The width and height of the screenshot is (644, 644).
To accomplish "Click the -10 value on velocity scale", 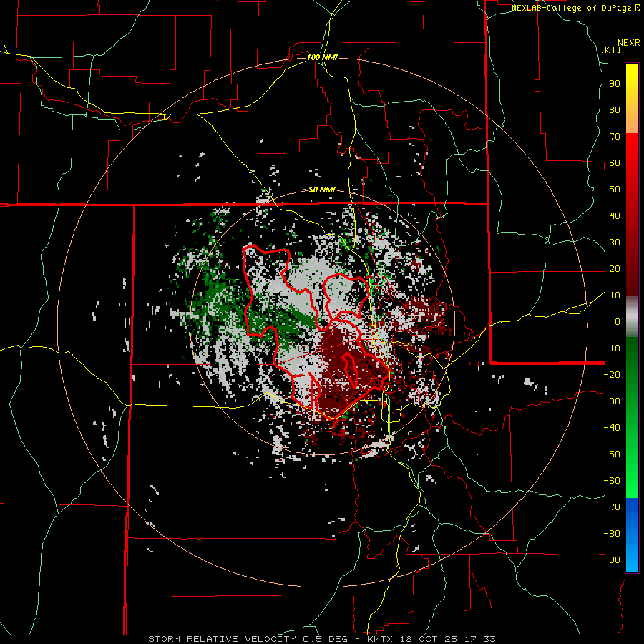I will tap(612, 348).
